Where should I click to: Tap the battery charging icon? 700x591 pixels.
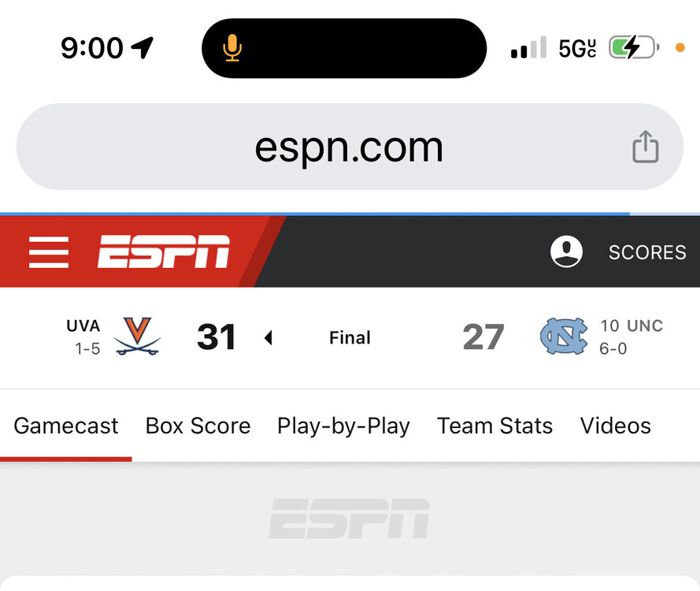(x=632, y=48)
